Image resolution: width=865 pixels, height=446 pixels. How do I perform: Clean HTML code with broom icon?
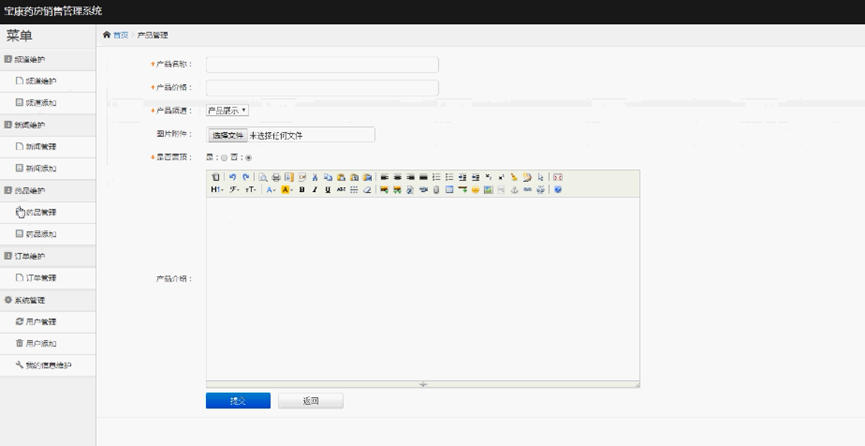[514, 177]
